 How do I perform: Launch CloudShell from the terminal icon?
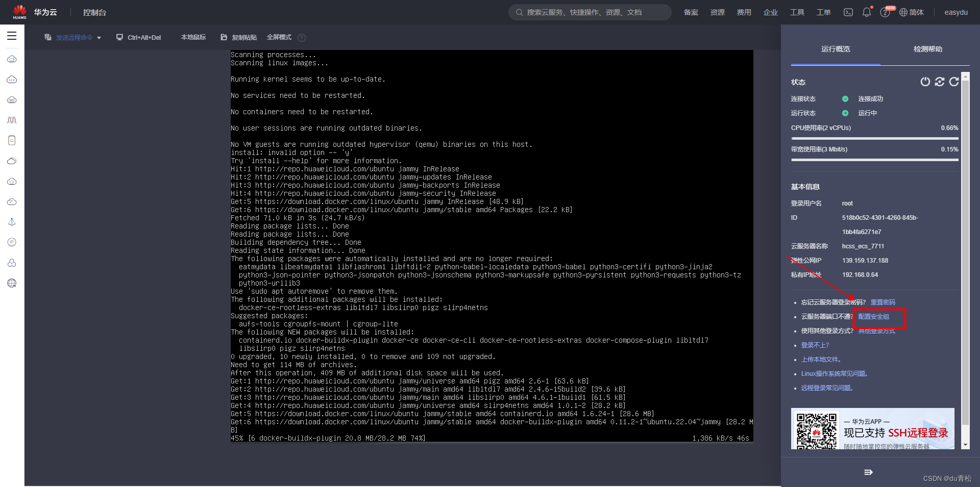(x=848, y=12)
